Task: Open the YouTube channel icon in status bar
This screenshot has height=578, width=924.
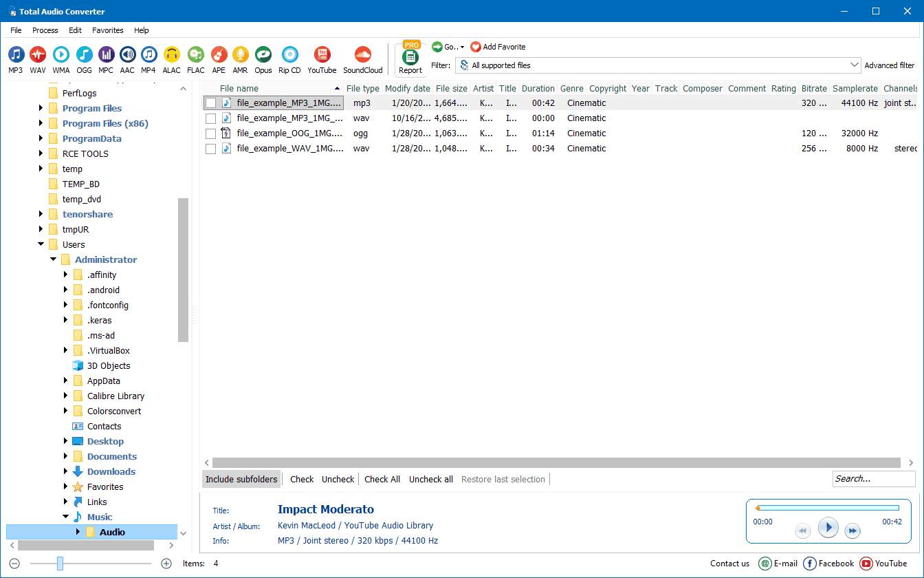Action: tap(866, 564)
